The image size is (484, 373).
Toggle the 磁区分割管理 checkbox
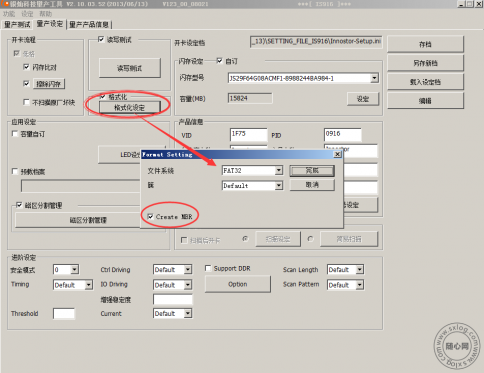tap(19, 205)
